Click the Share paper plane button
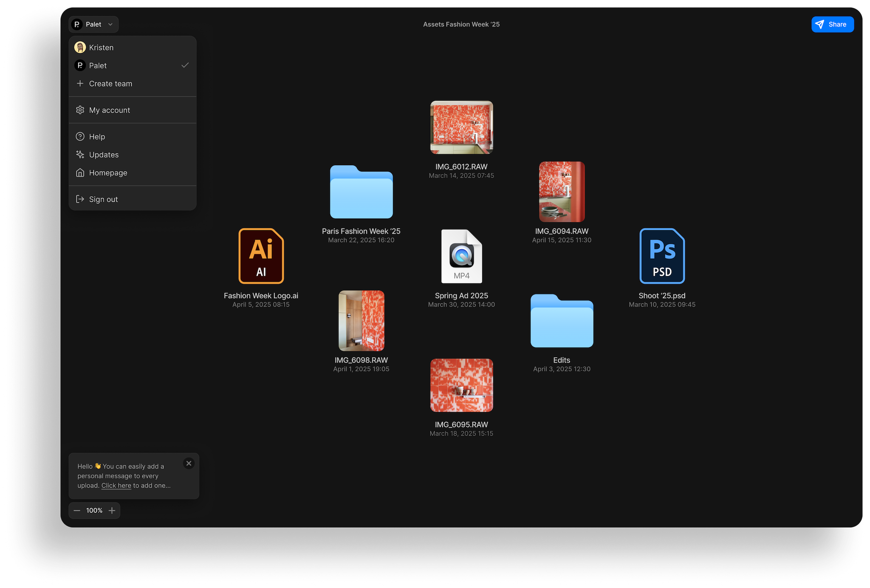 coord(832,25)
